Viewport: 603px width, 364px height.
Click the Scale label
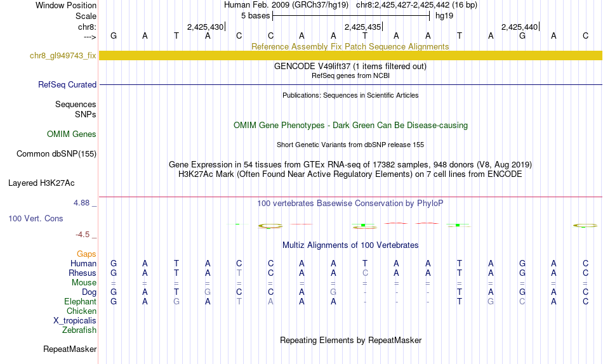(86, 16)
